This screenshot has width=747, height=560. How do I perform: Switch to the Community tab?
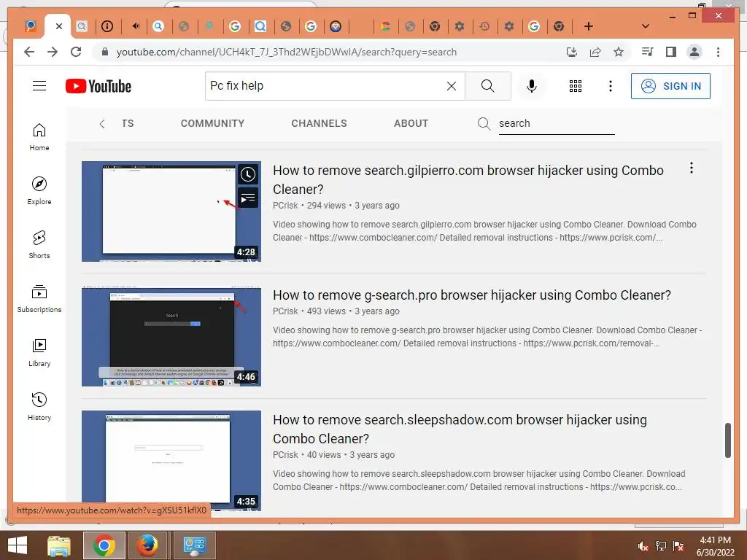tap(212, 123)
